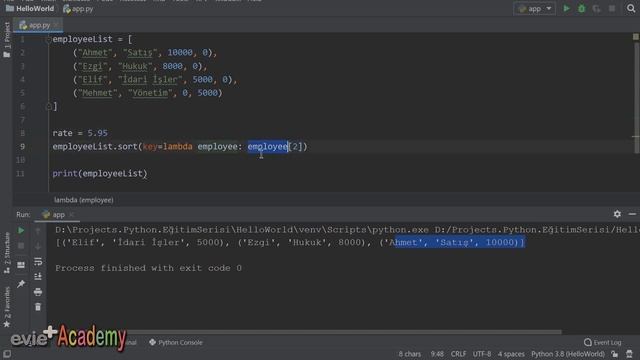Start debugging with the green bug icon

click(x=581, y=8)
